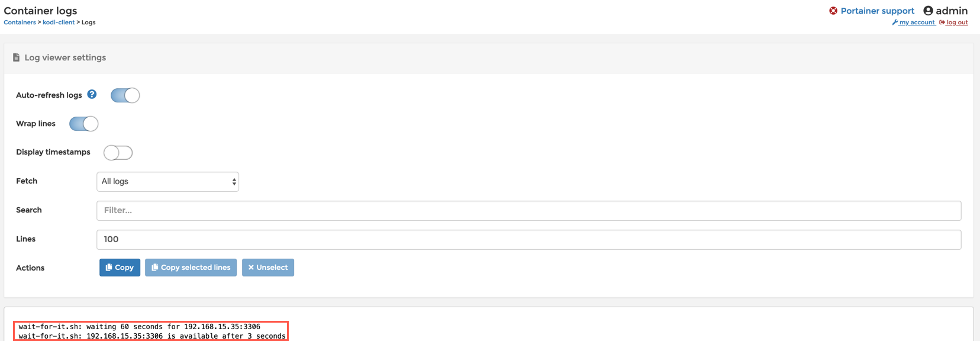Click the Portainer support lifebuoy icon
The width and height of the screenshot is (980, 341).
[x=833, y=11]
